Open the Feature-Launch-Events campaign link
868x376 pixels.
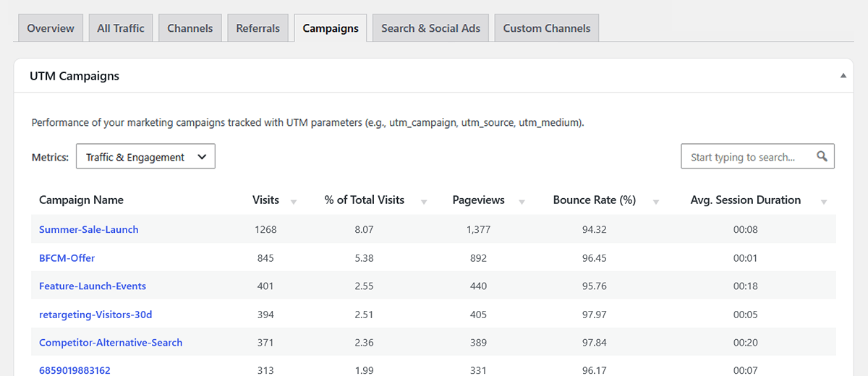tap(93, 286)
